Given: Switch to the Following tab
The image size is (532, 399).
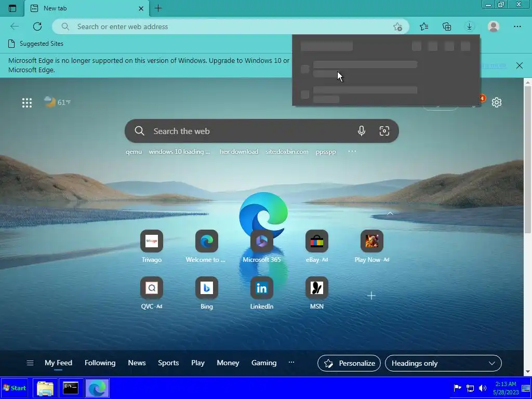Looking at the screenshot, I should (x=100, y=363).
